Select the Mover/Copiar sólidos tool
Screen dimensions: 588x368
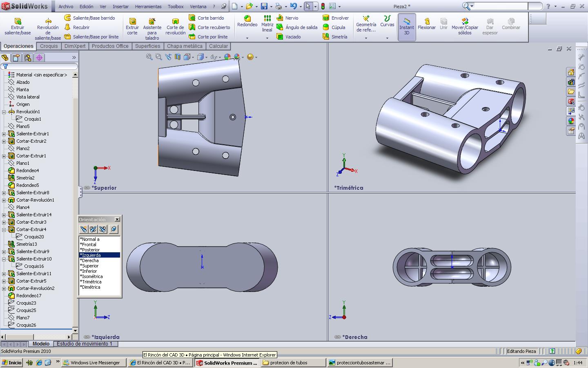465,27
